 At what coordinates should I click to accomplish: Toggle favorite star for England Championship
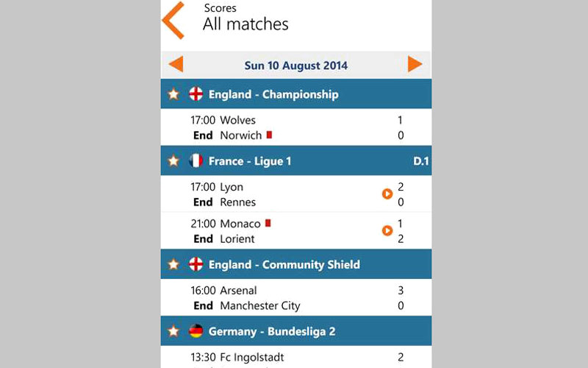(x=173, y=94)
